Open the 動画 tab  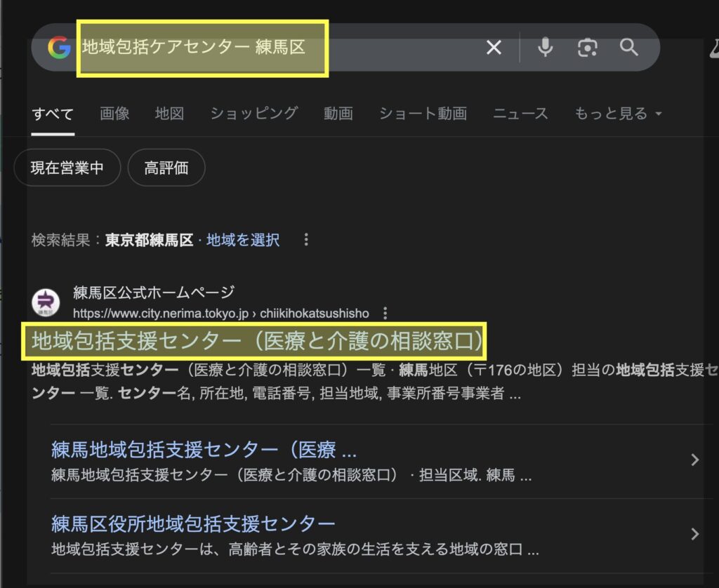tap(338, 113)
